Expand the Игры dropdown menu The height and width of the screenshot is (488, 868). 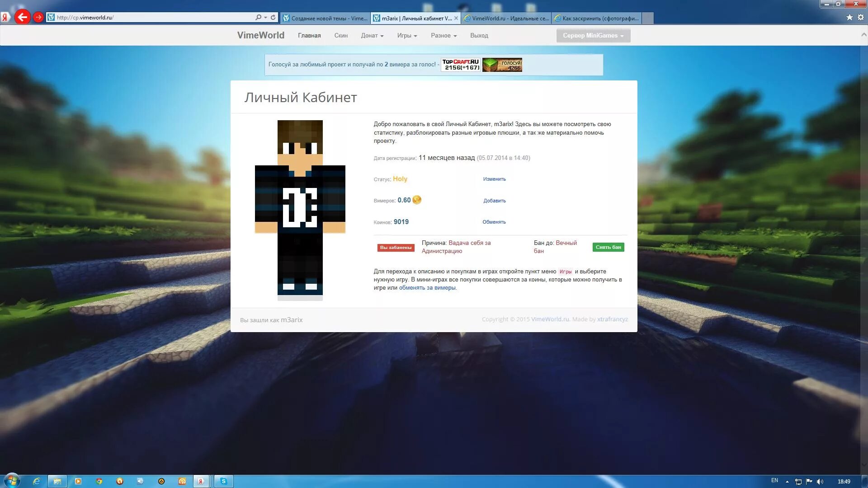407,36
